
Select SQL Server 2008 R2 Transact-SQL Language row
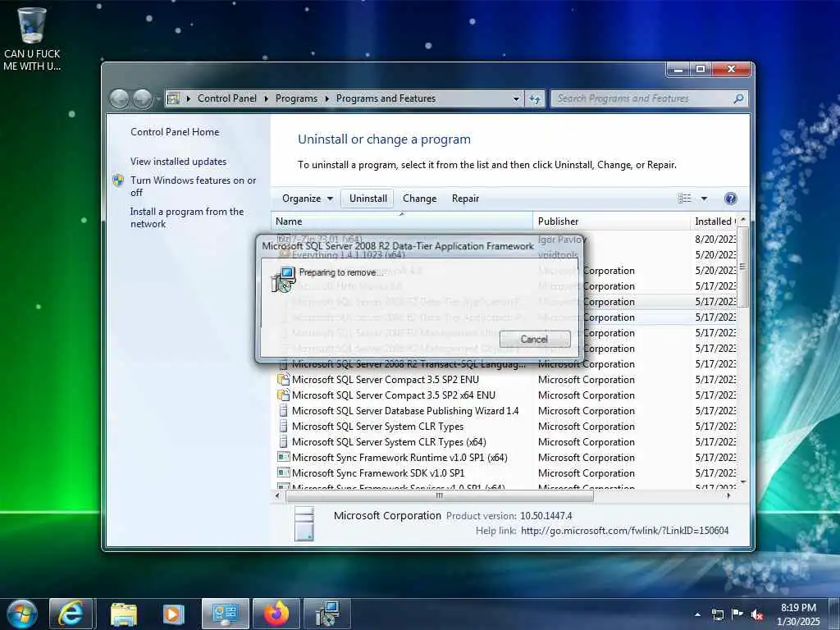(504, 364)
